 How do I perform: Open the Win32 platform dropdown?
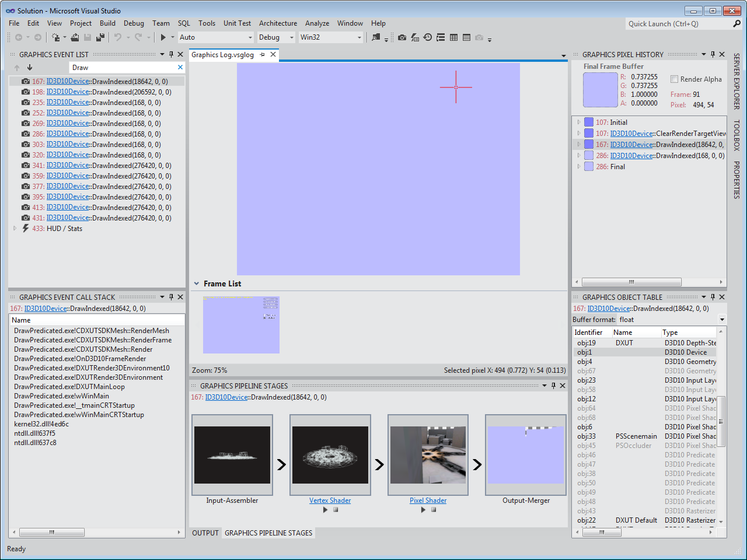359,37
